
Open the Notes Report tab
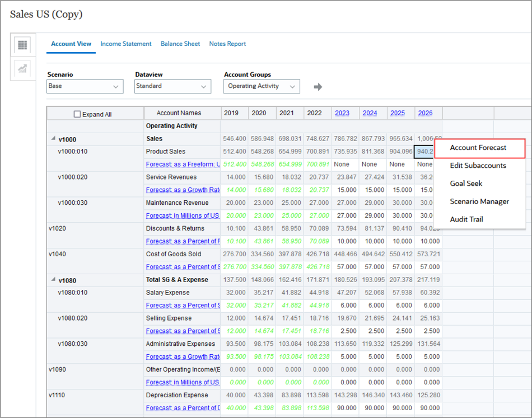click(227, 43)
